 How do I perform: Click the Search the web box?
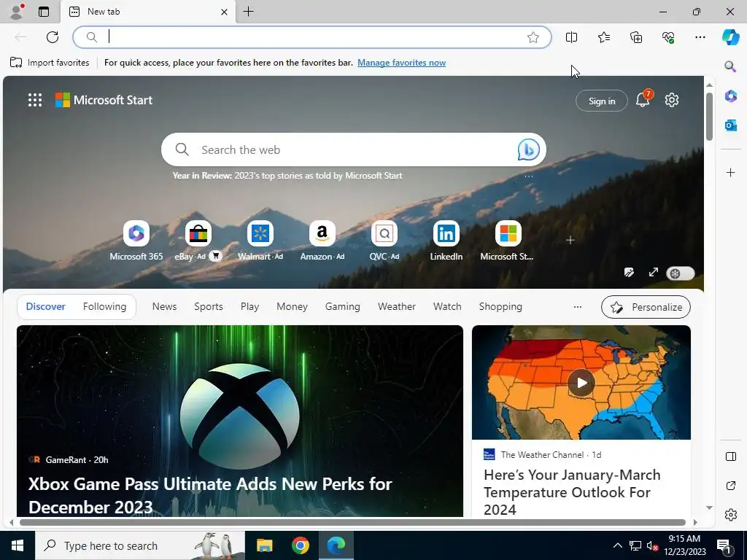tap(354, 149)
